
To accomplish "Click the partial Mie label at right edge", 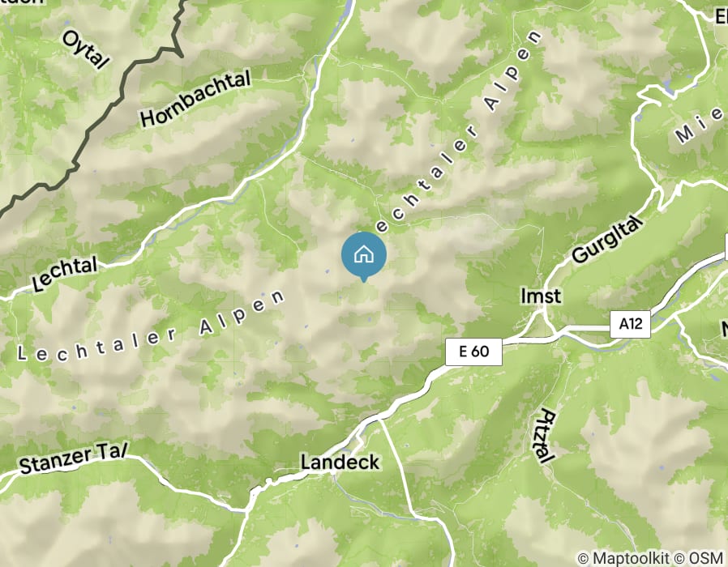I will [x=701, y=126].
